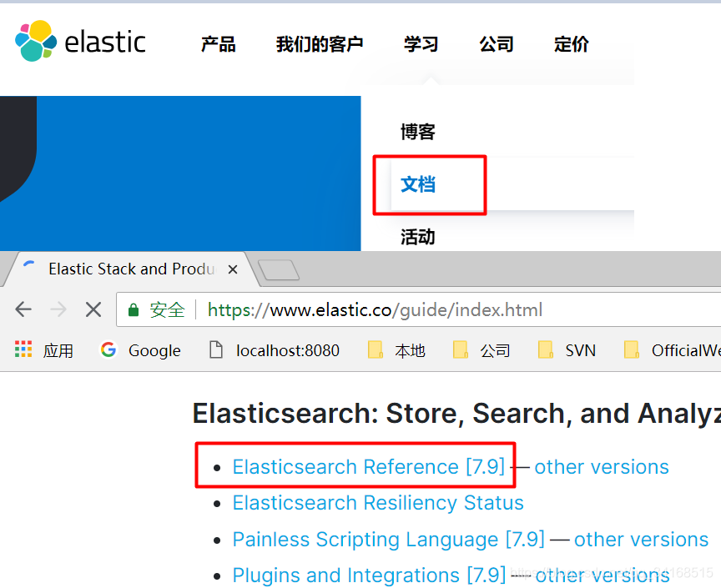Click the green secure lock icon
Screen dimensions: 721x588
[134, 310]
